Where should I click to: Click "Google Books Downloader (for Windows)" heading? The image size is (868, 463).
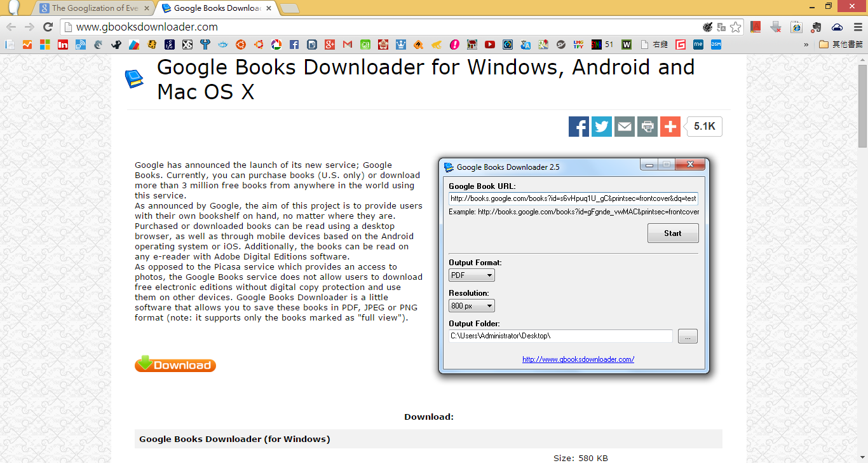tap(234, 439)
